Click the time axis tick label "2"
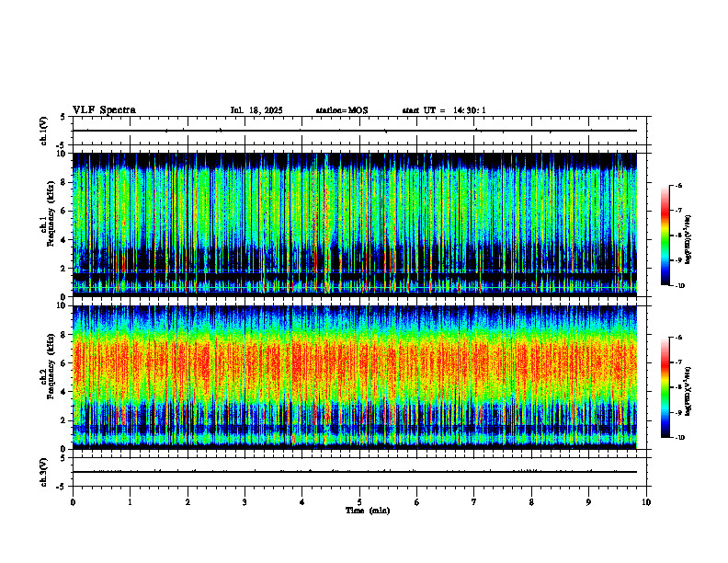This screenshot has height=563, width=728. pos(188,502)
